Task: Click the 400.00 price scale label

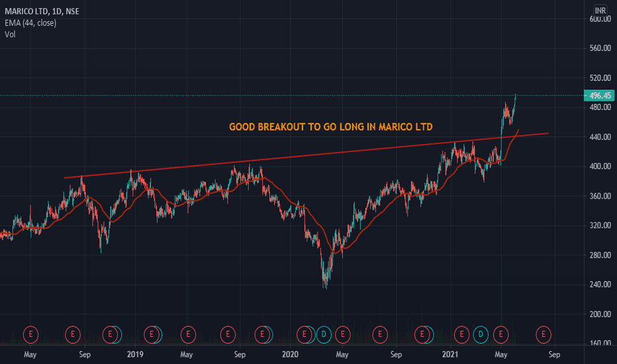Action: [x=600, y=167]
